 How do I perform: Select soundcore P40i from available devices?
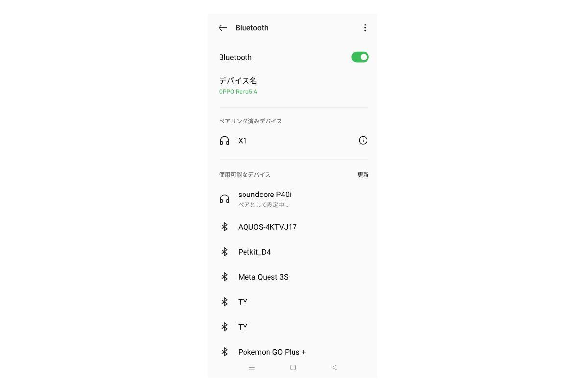pos(293,199)
